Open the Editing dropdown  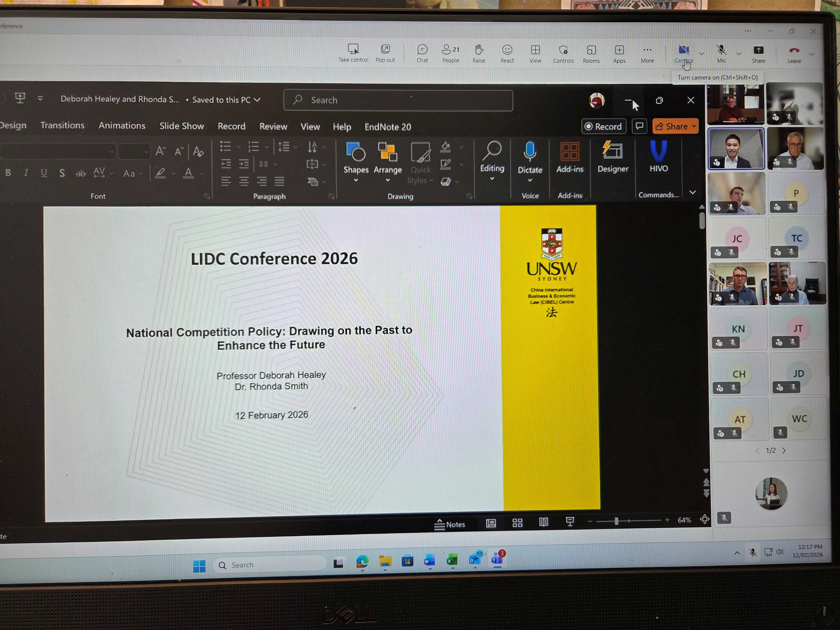click(x=492, y=179)
